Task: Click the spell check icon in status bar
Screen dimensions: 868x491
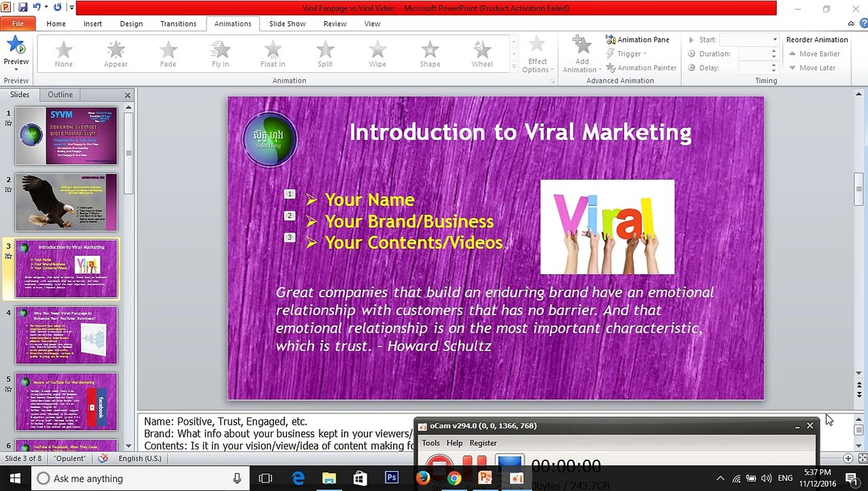Action: [103, 458]
